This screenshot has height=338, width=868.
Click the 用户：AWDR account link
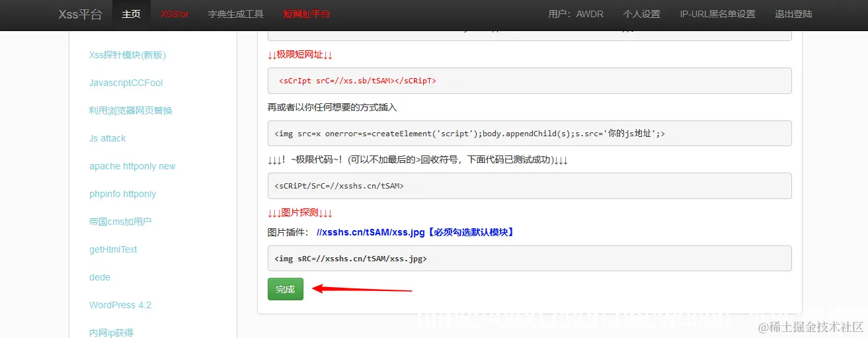(x=576, y=14)
